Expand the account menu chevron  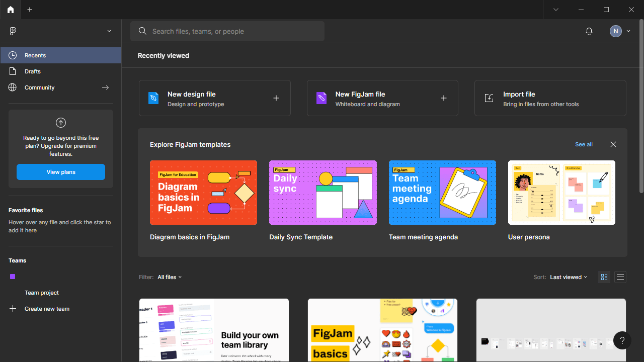coord(628,31)
